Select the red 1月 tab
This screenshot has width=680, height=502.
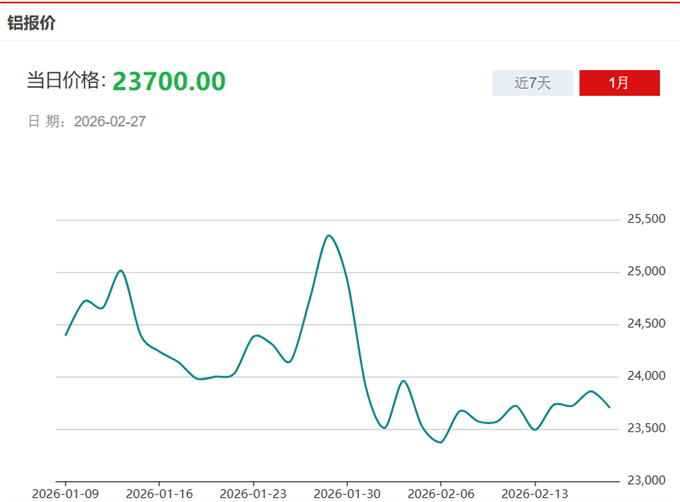pyautogui.click(x=619, y=83)
